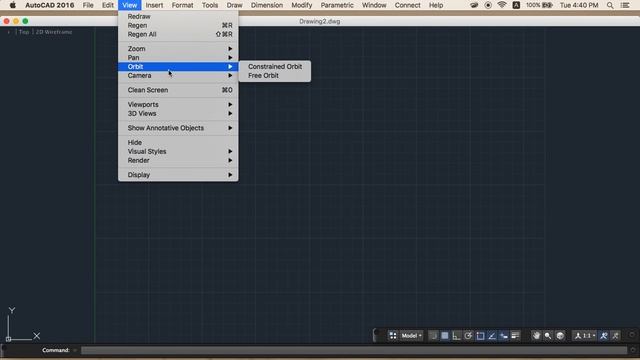Toggle Polar tracking in status bar
This screenshot has height=360, width=640.
tap(468, 336)
